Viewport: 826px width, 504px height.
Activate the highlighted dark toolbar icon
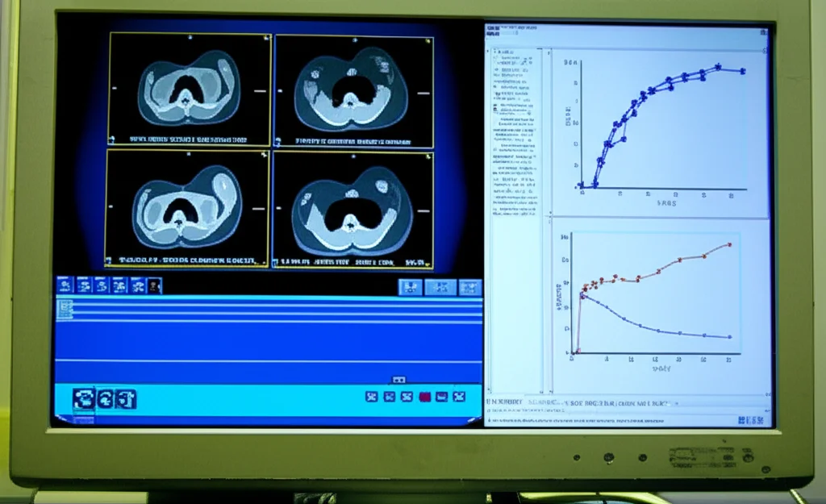tap(152, 285)
